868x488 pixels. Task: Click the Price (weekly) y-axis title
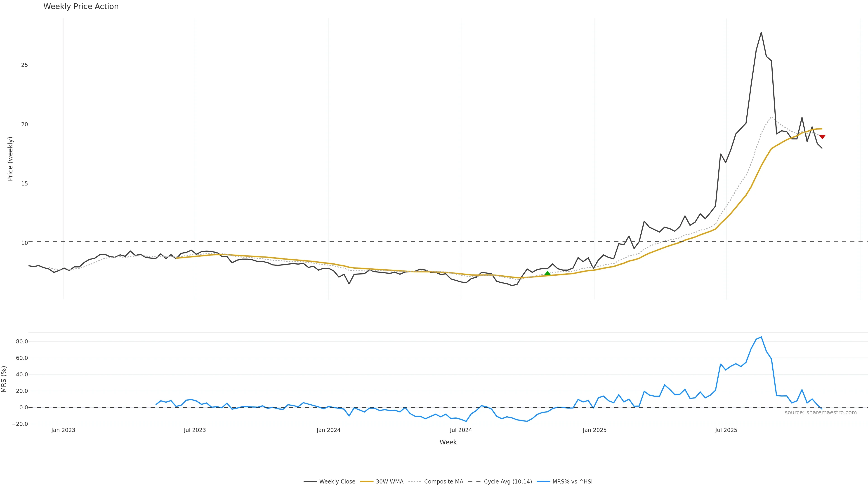click(x=10, y=159)
